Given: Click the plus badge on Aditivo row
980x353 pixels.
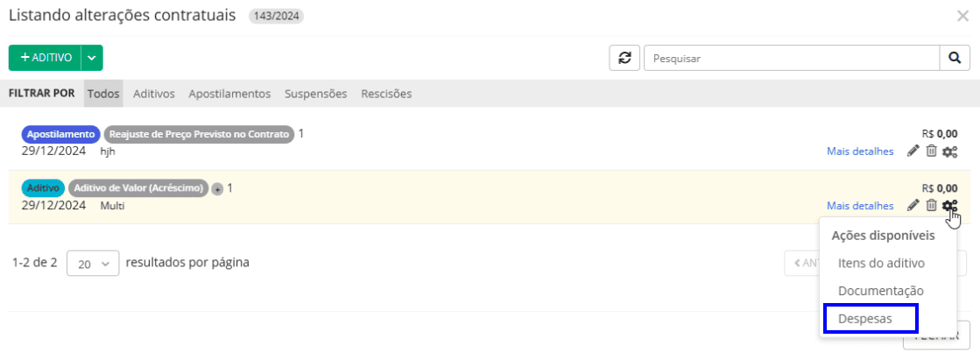Looking at the screenshot, I should [x=217, y=189].
